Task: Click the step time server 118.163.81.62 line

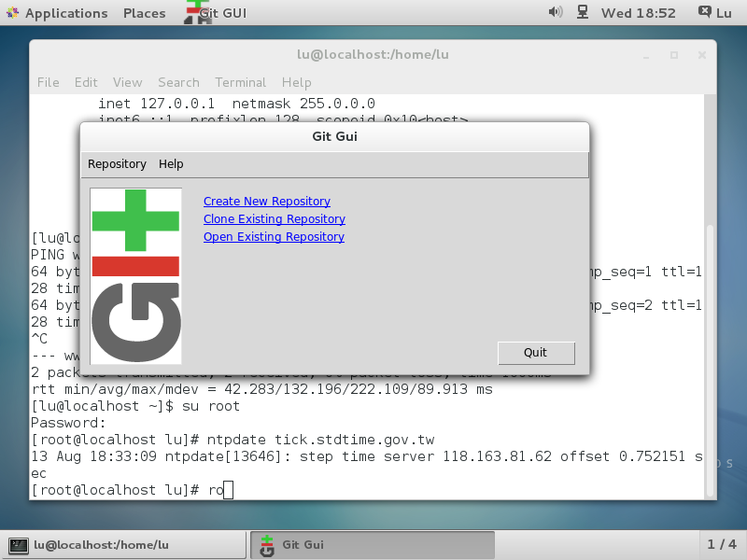Action: (367, 456)
